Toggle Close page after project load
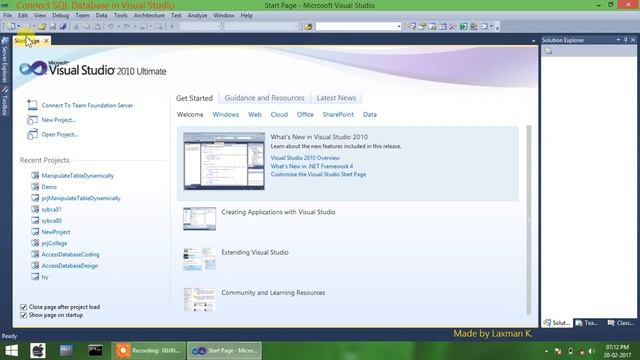The image size is (640, 360). [x=23, y=307]
